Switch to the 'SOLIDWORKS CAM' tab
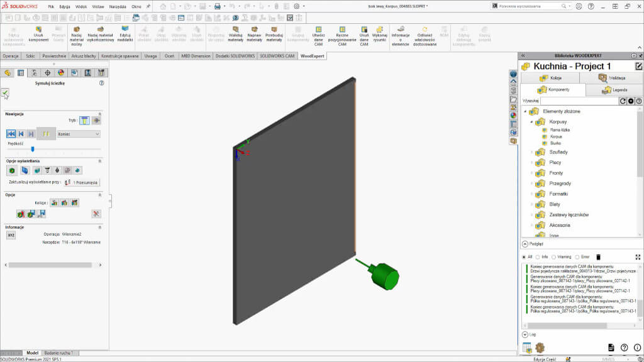 [277, 56]
